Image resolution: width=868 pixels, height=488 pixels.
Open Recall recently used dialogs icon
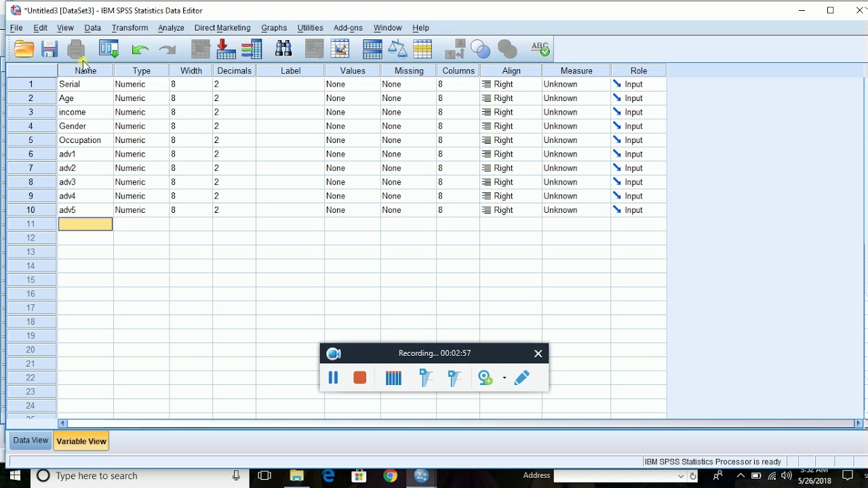click(108, 49)
